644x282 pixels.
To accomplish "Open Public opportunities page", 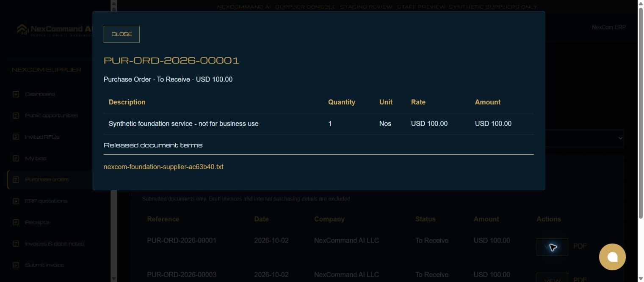I will (51, 115).
